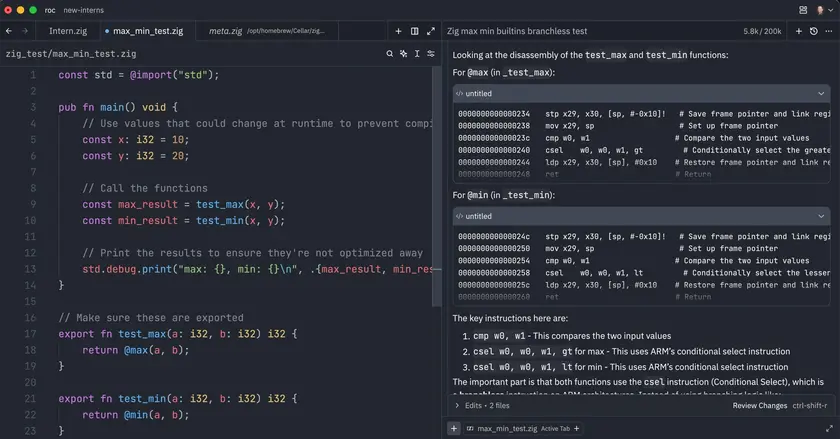Click line number 3 in the gutter
This screenshot has width=840, height=439.
33,107
